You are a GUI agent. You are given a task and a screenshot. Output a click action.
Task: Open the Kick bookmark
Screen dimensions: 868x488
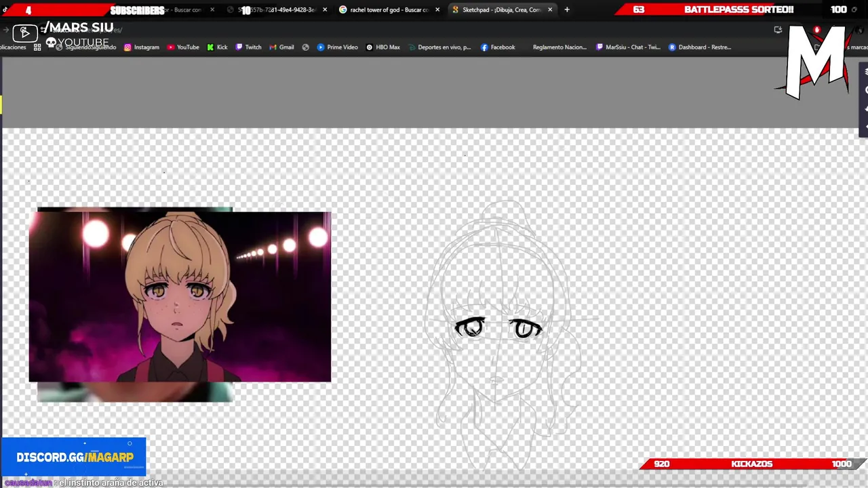tap(217, 47)
